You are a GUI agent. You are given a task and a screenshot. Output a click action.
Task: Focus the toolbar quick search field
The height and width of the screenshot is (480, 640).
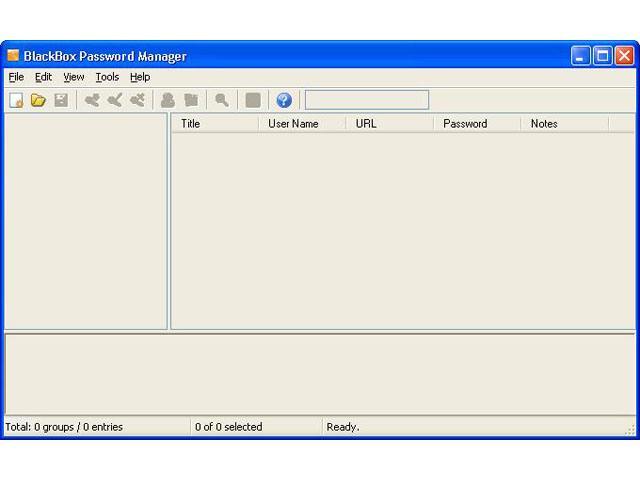point(367,100)
